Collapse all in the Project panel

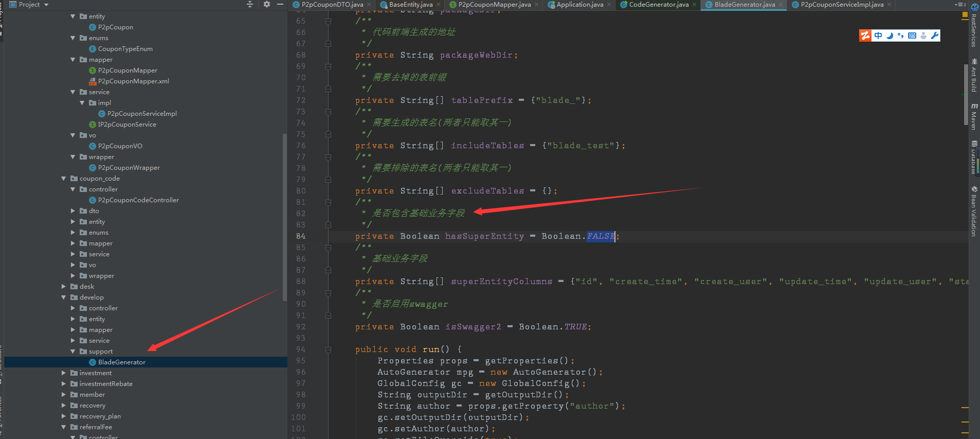click(x=250, y=4)
